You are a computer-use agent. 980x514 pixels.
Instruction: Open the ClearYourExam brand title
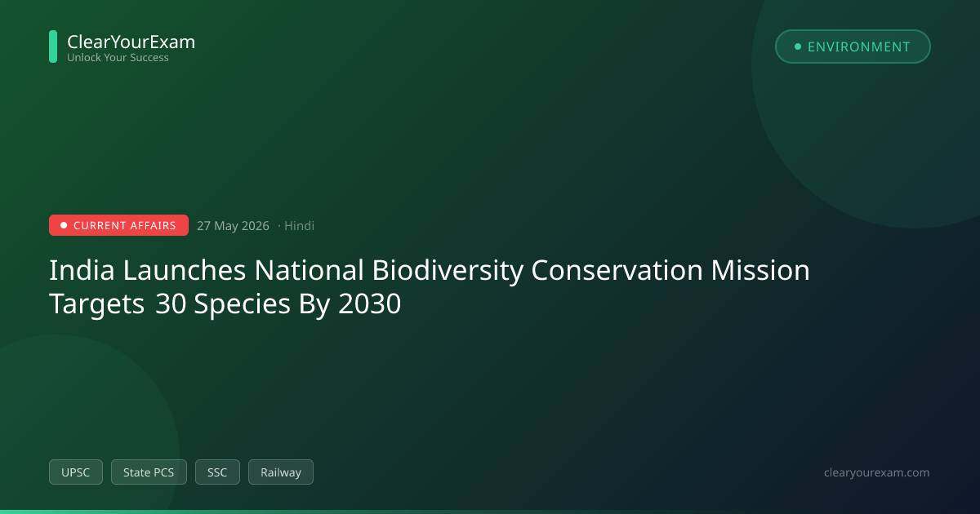click(x=131, y=42)
